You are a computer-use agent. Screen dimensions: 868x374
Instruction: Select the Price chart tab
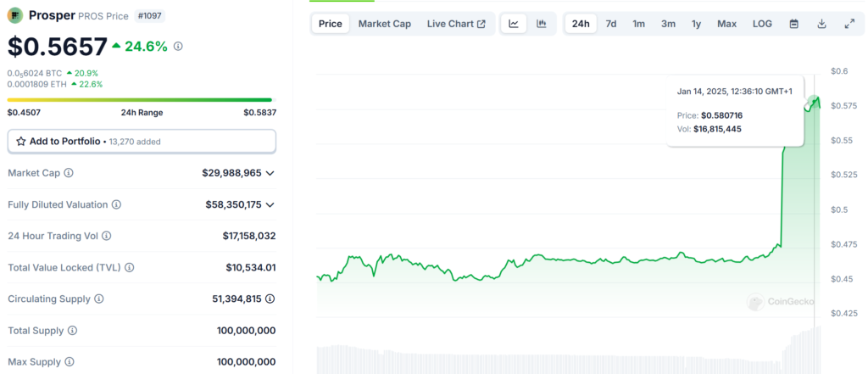click(x=330, y=24)
